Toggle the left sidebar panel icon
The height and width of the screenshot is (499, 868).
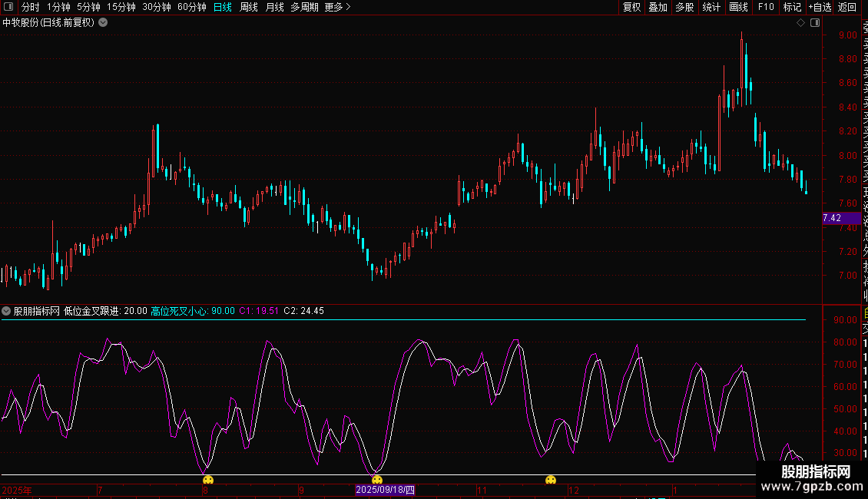pos(9,7)
